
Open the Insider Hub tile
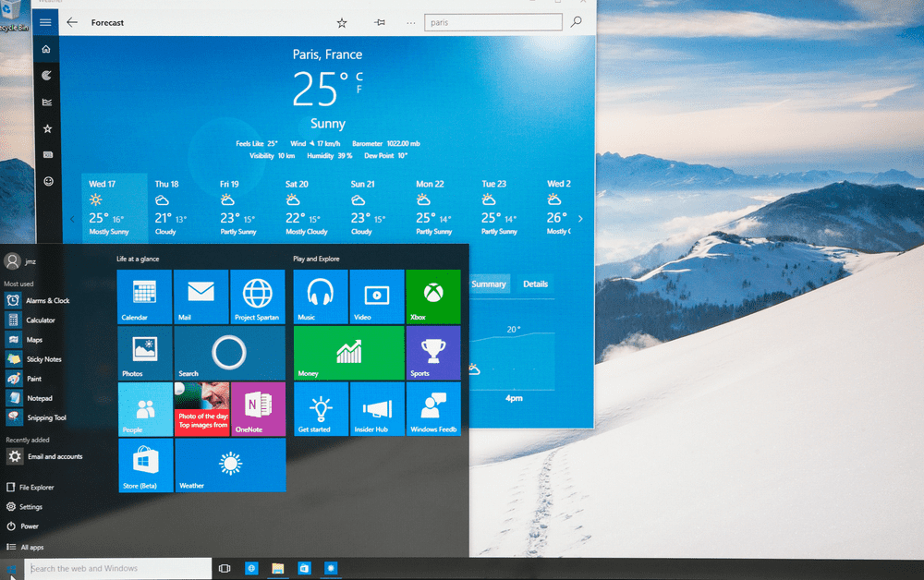point(377,408)
